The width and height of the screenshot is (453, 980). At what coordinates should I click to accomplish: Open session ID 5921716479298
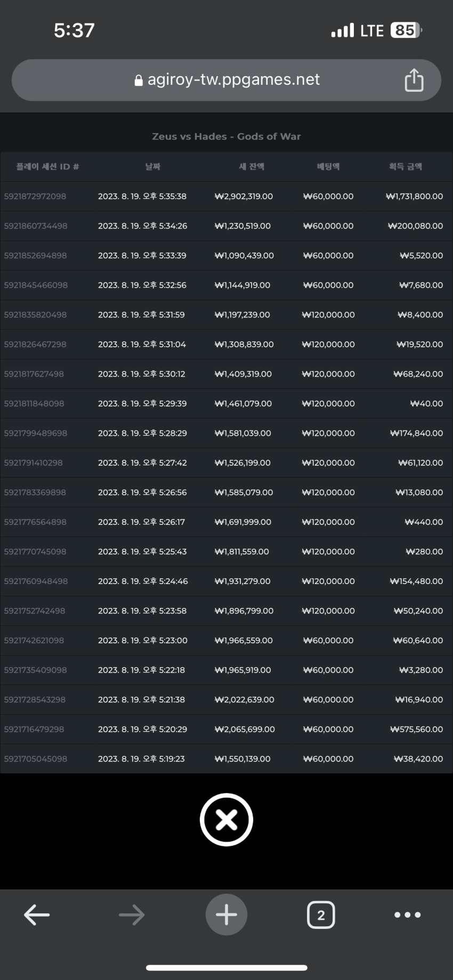point(34,729)
